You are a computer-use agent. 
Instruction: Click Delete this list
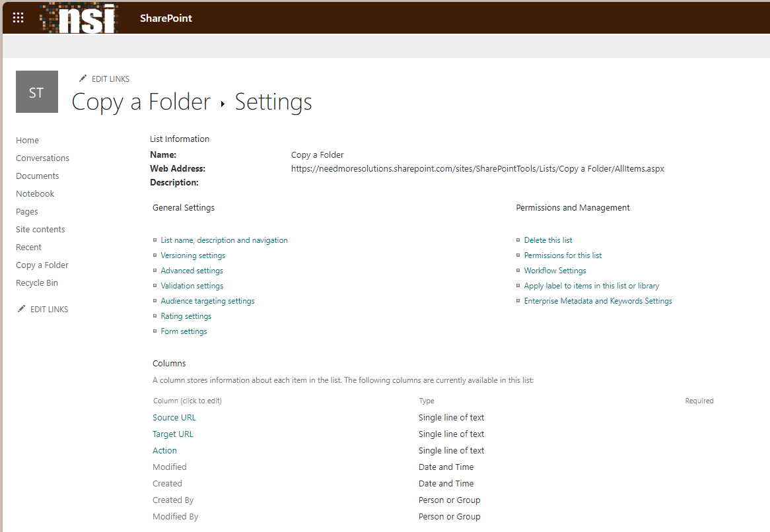click(547, 240)
